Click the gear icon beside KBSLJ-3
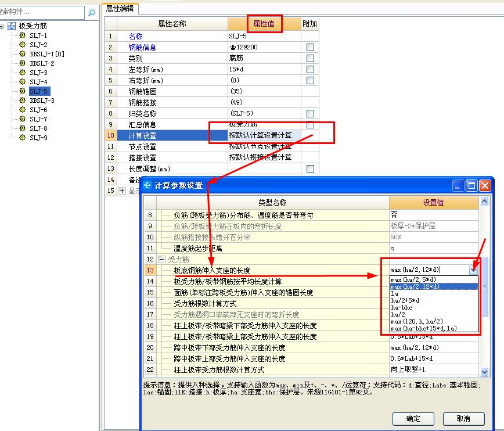The width and height of the screenshot is (504, 431). 22,100
